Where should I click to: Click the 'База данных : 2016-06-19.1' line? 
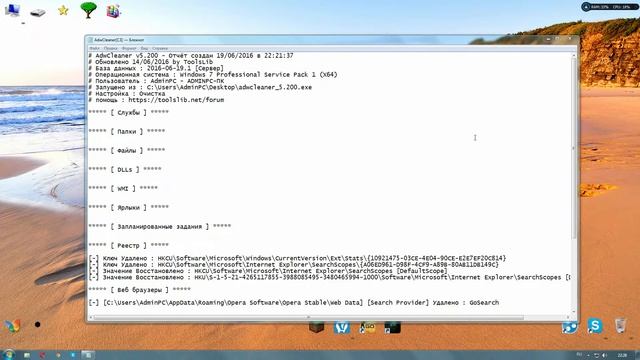click(156, 68)
